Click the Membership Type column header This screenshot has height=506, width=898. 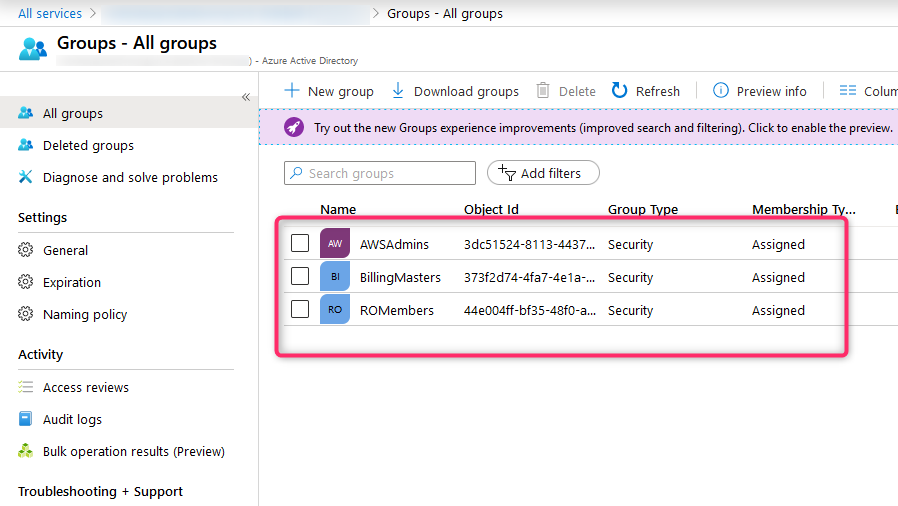click(804, 209)
